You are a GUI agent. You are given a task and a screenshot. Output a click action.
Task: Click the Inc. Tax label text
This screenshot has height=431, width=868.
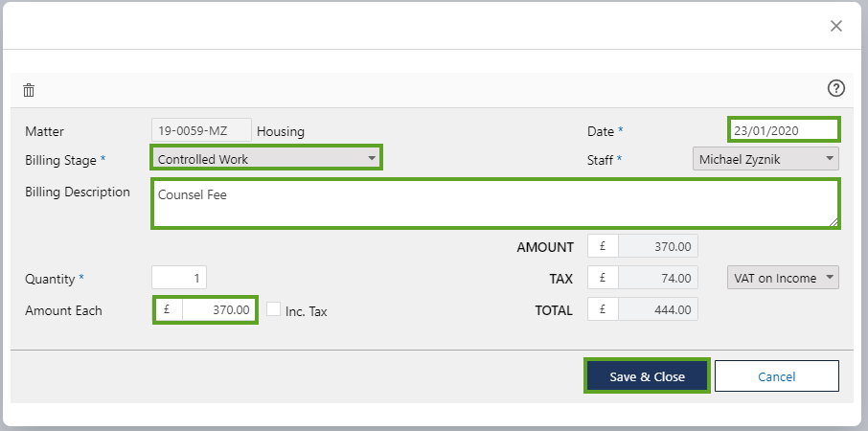(307, 311)
